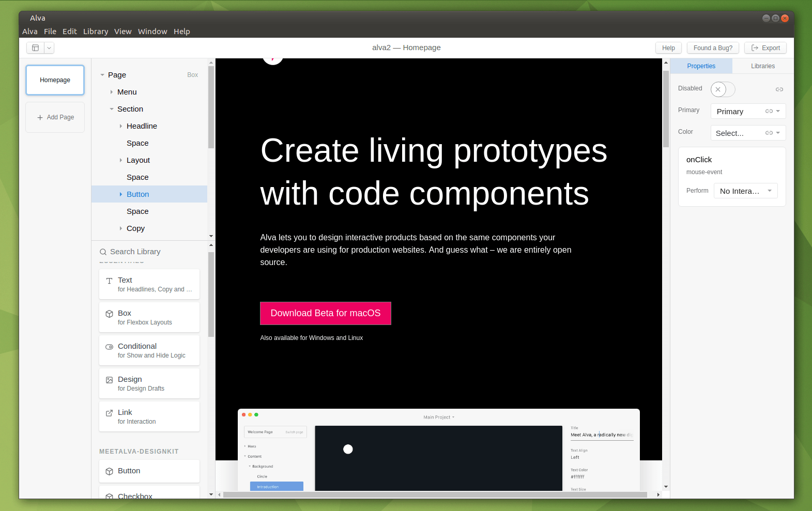Click the Conditional element icon

(109, 347)
